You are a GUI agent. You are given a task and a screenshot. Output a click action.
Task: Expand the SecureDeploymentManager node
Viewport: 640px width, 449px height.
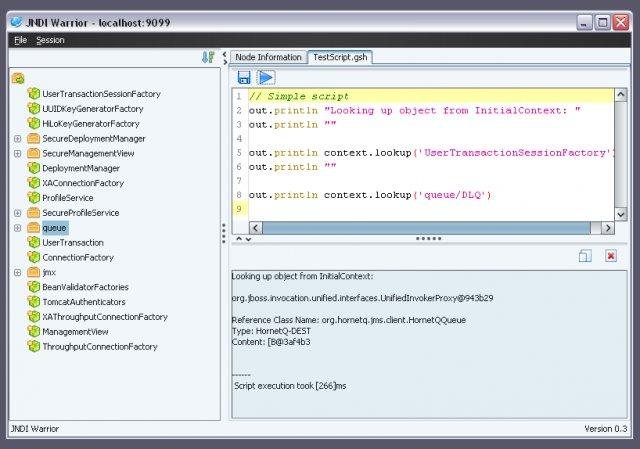(18, 139)
